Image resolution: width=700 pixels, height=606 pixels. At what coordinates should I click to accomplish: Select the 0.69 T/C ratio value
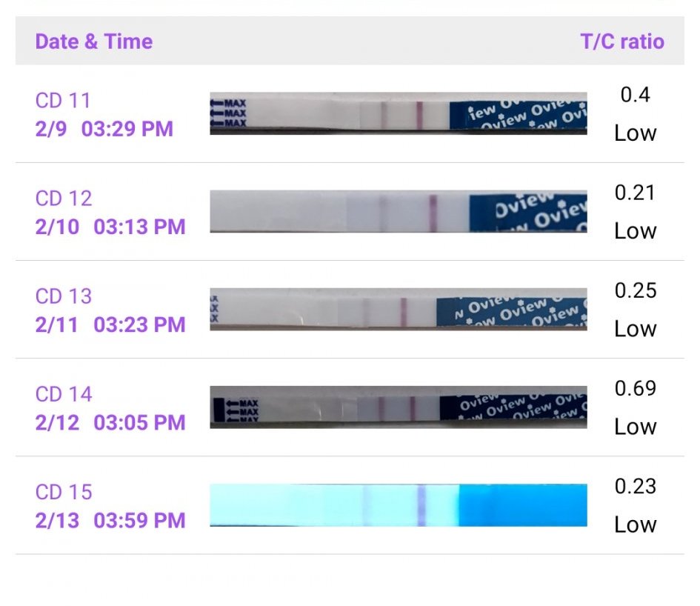pos(636,388)
